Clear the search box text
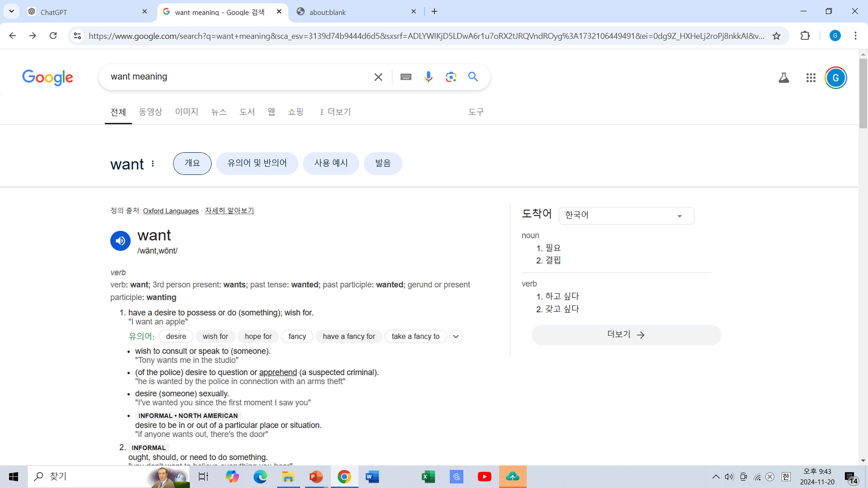 (378, 77)
